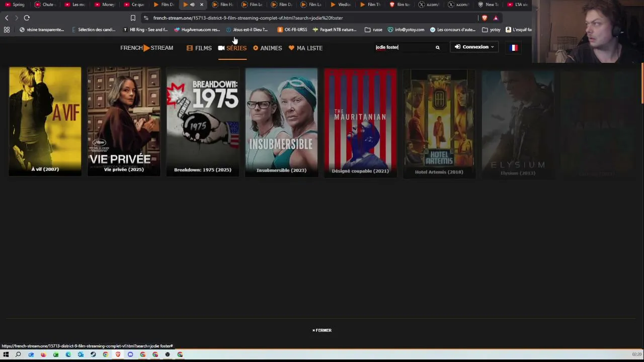Open the Paquet NTB nature bookmark
The width and height of the screenshot is (644, 362).
[x=335, y=30]
